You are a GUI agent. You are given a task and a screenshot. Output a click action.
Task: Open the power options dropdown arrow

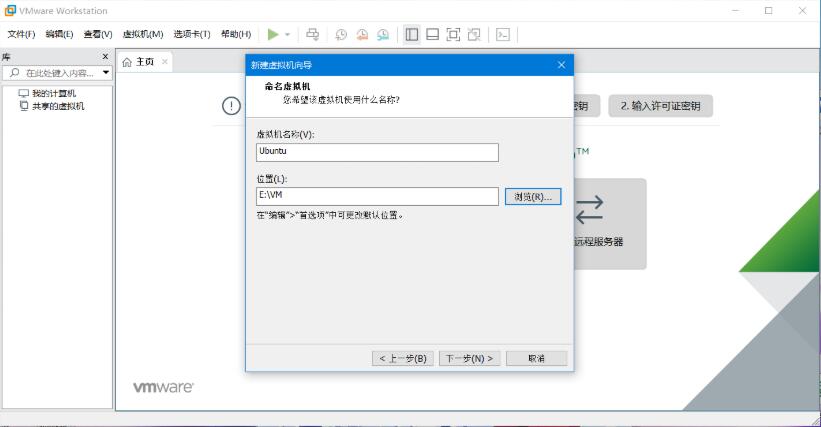pyautogui.click(x=287, y=35)
